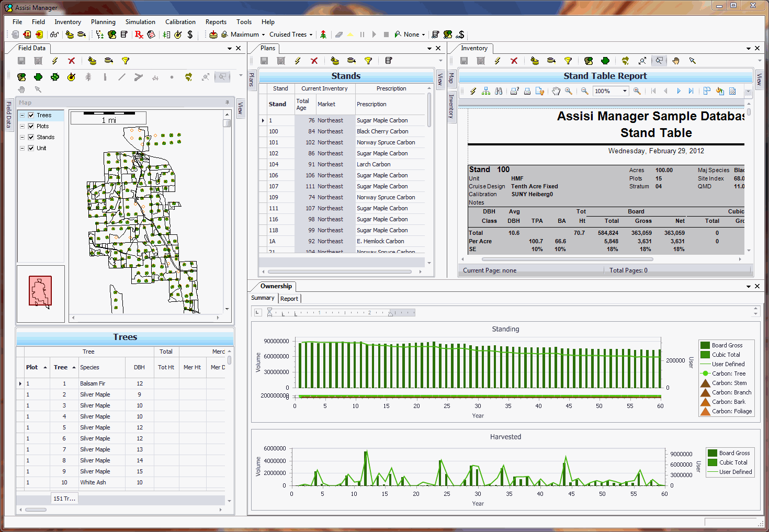The height and width of the screenshot is (532, 769).
Task: Open the Maximum dropdown in toolbar
Action: (x=263, y=35)
